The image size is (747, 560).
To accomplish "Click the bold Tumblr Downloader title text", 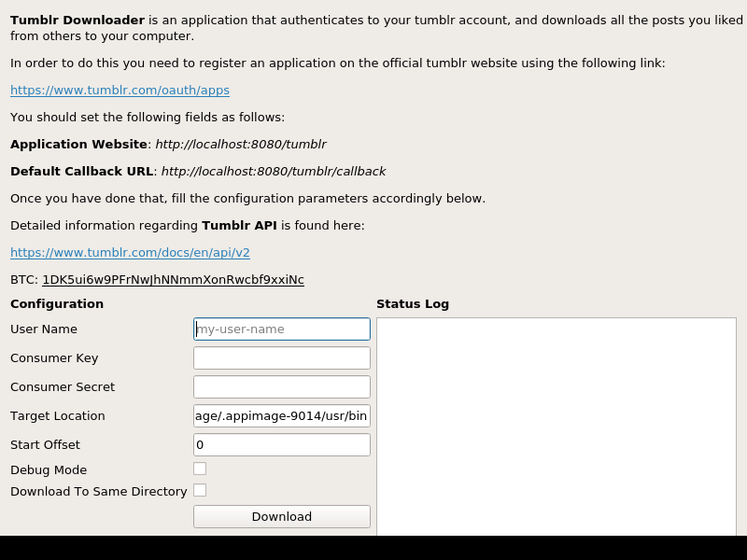I will (78, 20).
